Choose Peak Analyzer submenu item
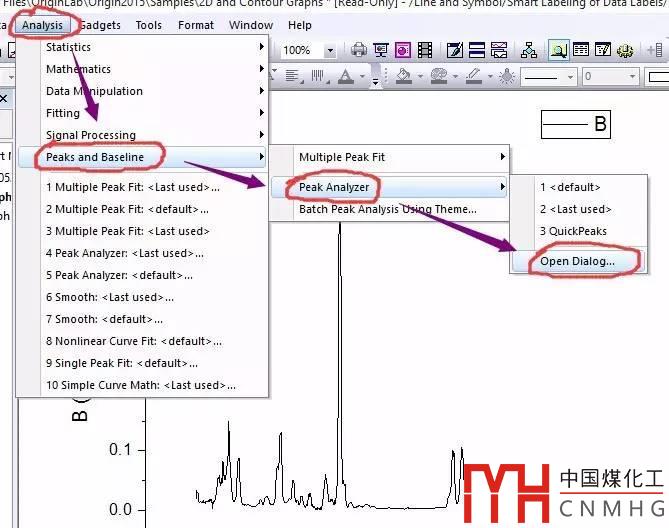The image size is (669, 528). point(390,187)
